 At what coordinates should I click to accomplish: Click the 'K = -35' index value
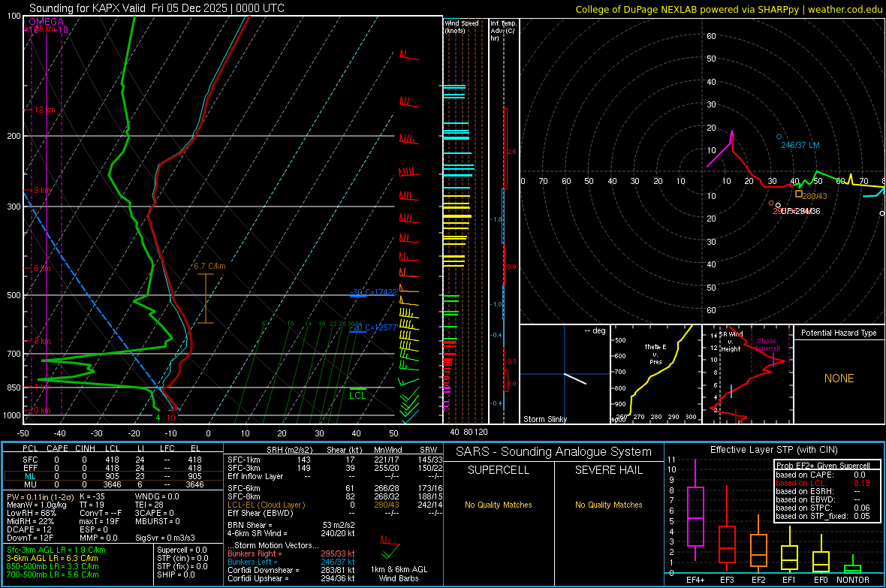tap(92, 497)
